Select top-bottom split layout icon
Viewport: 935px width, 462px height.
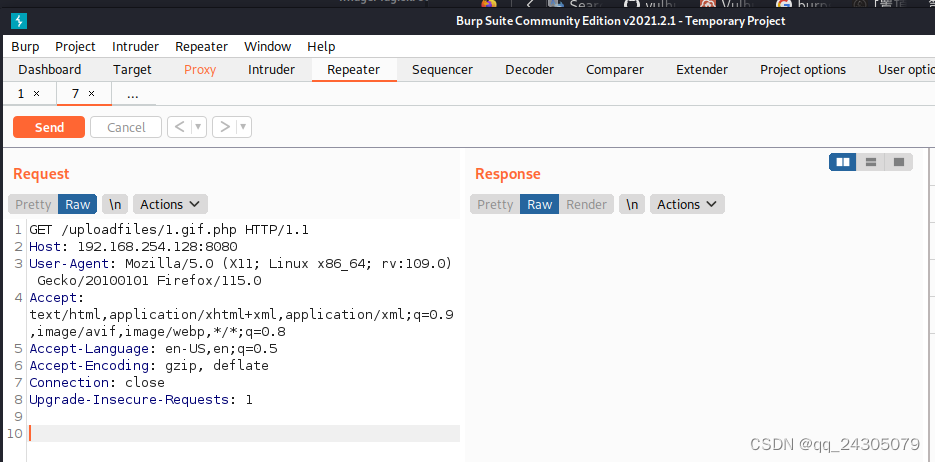pos(871,162)
